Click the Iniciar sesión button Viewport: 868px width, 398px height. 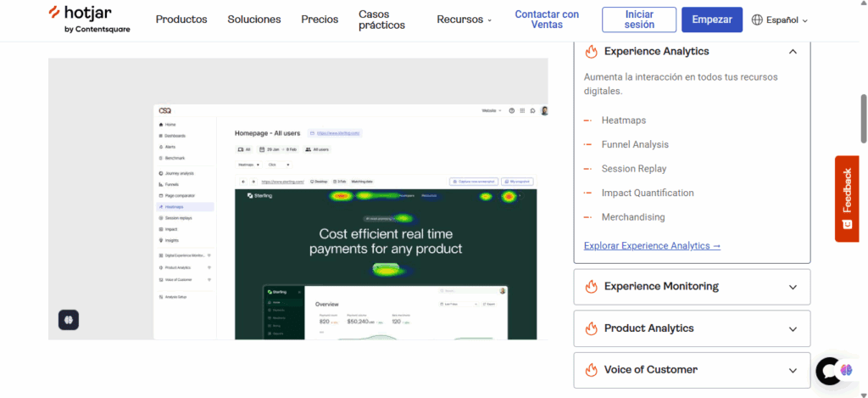click(x=639, y=20)
